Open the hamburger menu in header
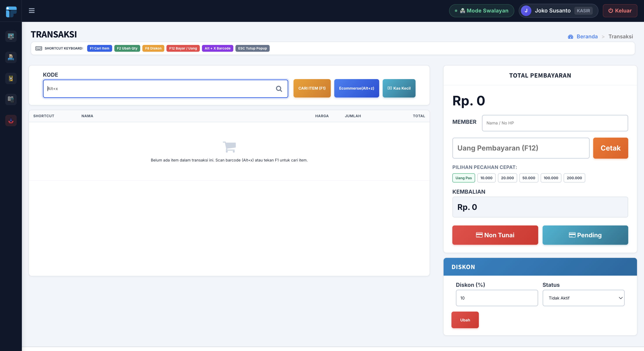Screen dimensions: 644x351 pyautogui.click(x=32, y=11)
